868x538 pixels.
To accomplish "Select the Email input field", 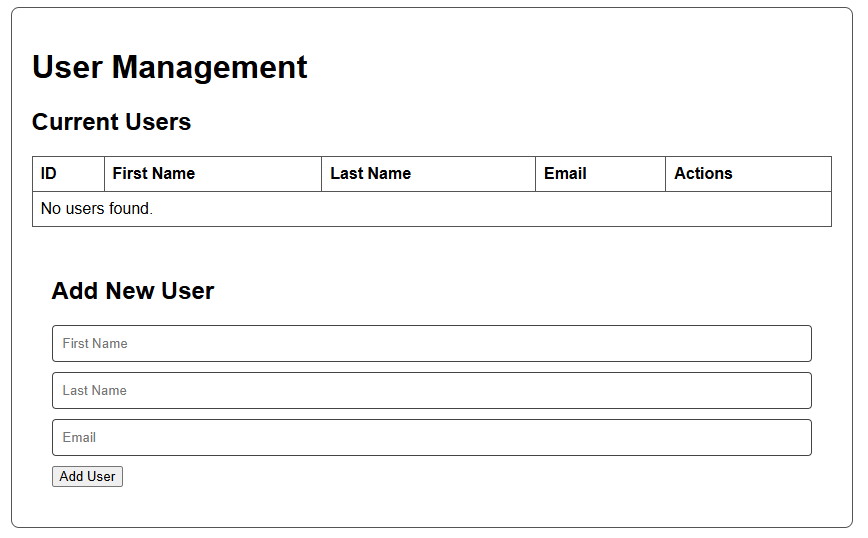I will [431, 437].
